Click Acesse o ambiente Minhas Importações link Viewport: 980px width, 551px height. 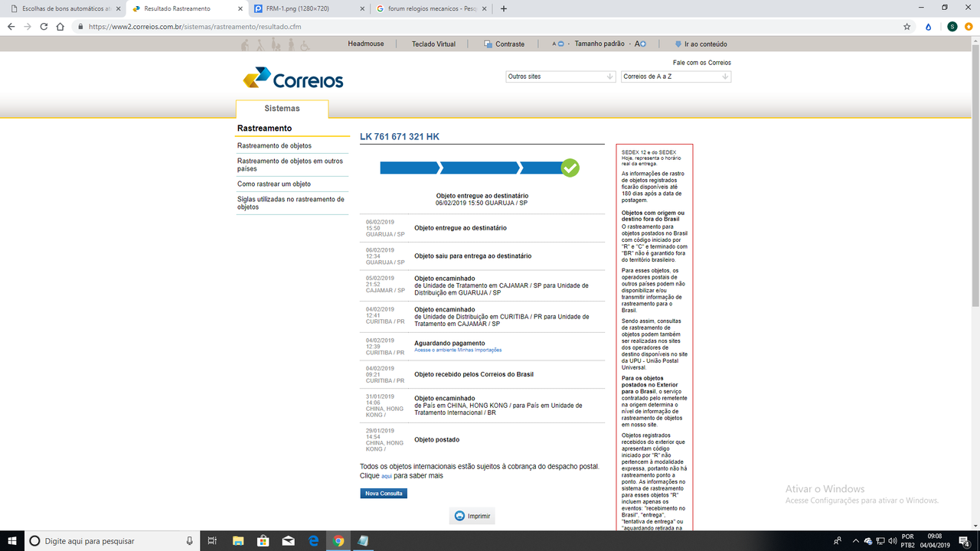458,350
